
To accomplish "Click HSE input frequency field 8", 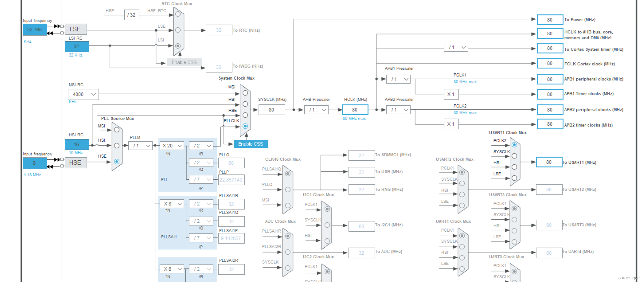I will (x=34, y=163).
